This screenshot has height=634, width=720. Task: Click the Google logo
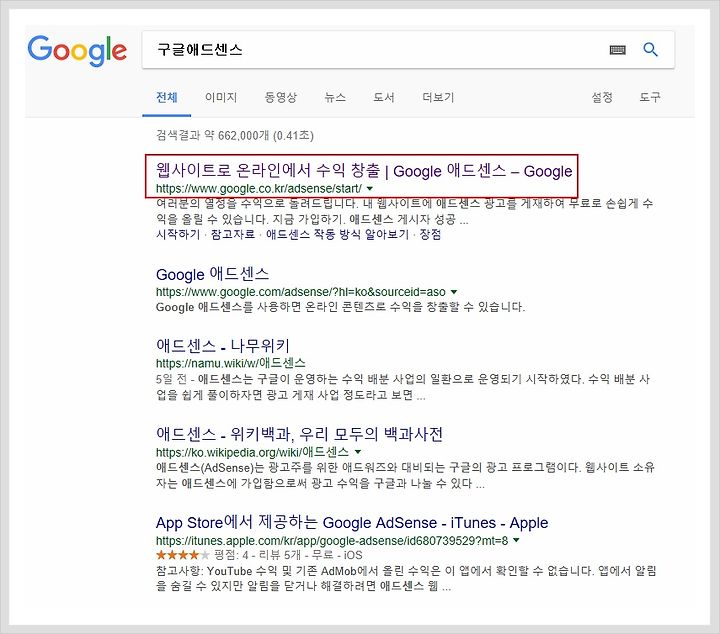(77, 50)
